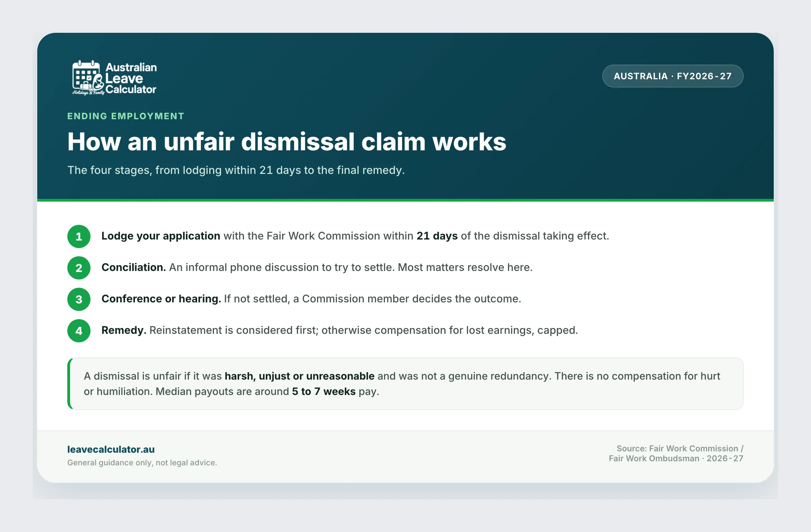Click the AUSTRALIA · FY2026-27 badge
The width and height of the screenshot is (811, 532).
tap(673, 76)
